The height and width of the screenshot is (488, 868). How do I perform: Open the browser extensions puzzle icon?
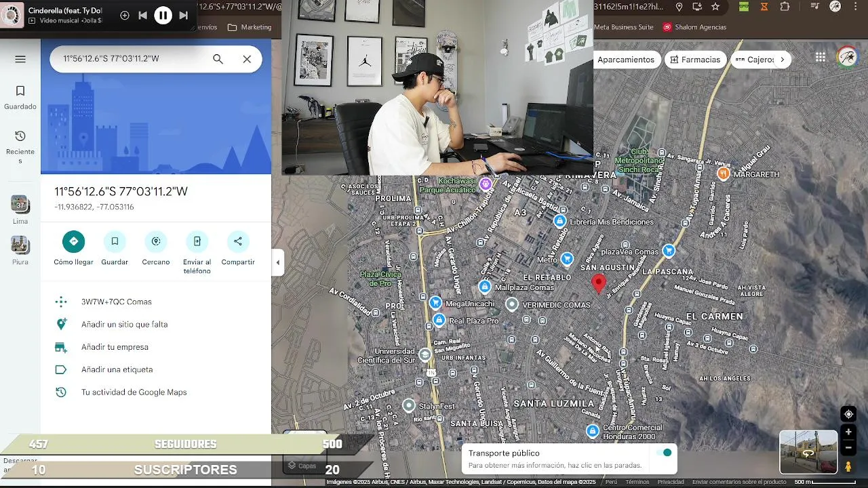pos(785,7)
